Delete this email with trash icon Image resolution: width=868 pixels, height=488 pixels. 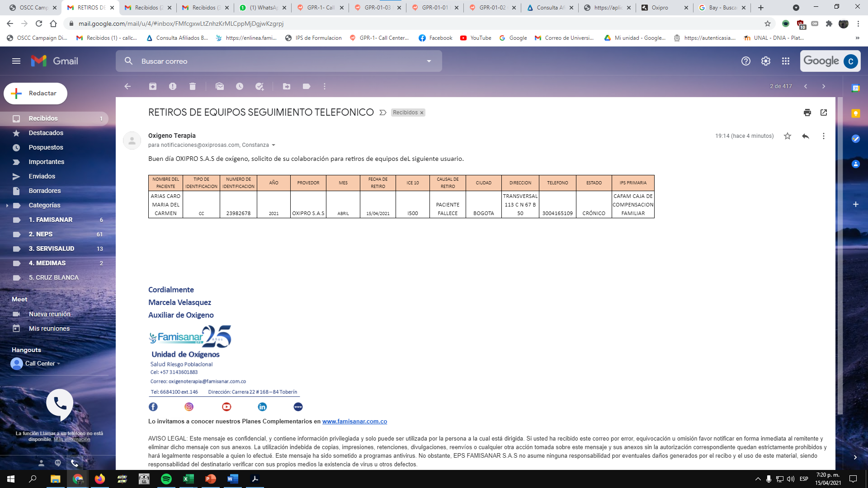tap(193, 86)
